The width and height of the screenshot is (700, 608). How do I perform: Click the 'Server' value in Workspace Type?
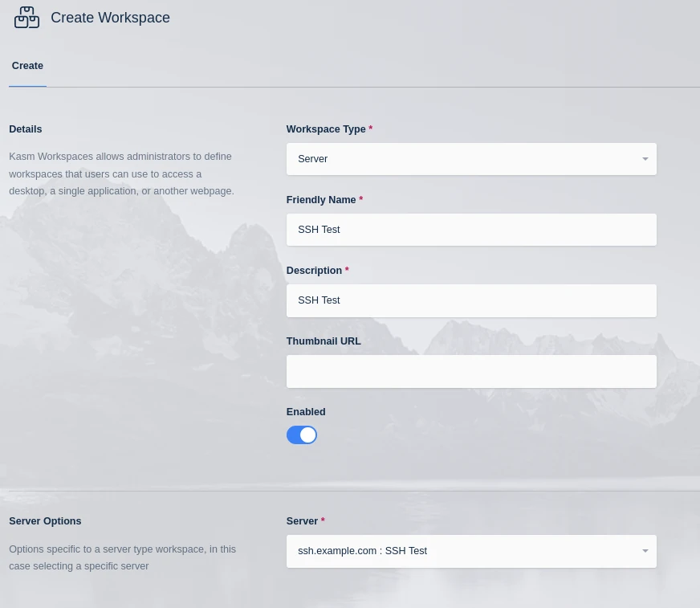tap(313, 158)
